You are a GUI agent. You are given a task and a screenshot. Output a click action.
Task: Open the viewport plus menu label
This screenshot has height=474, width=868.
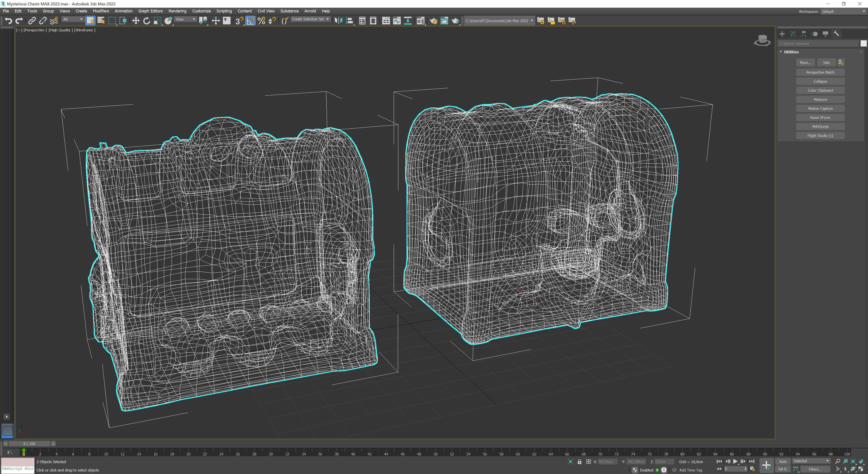pyautogui.click(x=19, y=30)
